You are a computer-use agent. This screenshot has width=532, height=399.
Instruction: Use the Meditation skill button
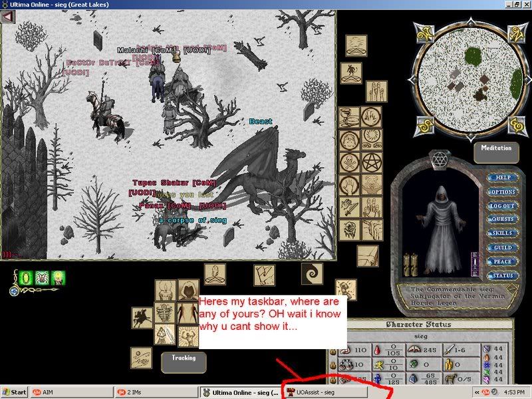pos(496,152)
